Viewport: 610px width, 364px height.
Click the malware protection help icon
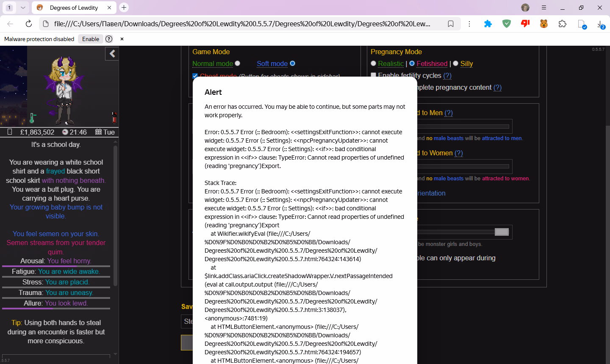click(x=109, y=39)
